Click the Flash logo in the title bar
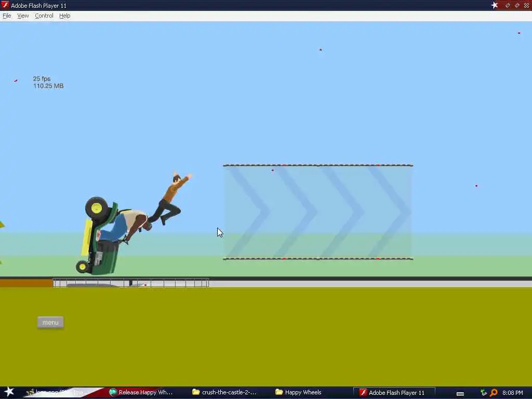Screen dimensions: 532x399 (x=5, y=5)
